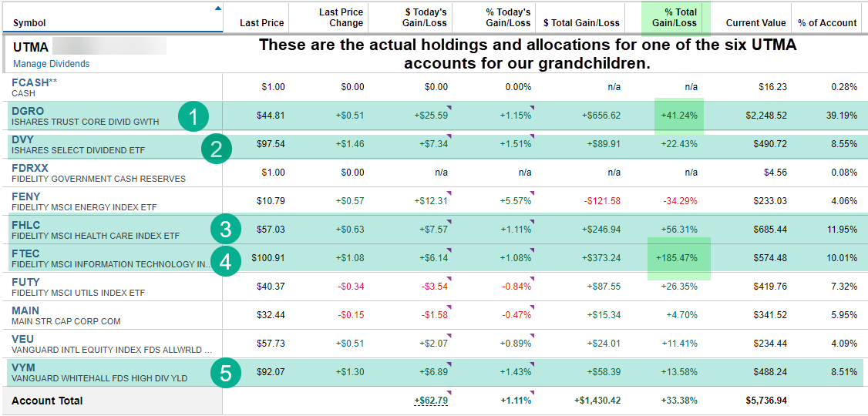Open the FENY ticker symbol
Viewport: 868px width, 416px height.
tap(26, 196)
